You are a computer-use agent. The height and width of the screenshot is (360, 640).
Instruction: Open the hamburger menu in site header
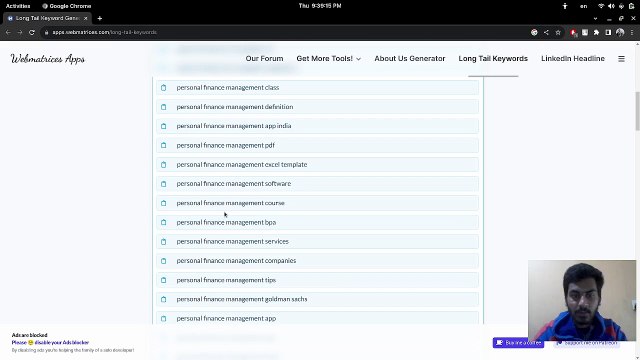tap(621, 59)
